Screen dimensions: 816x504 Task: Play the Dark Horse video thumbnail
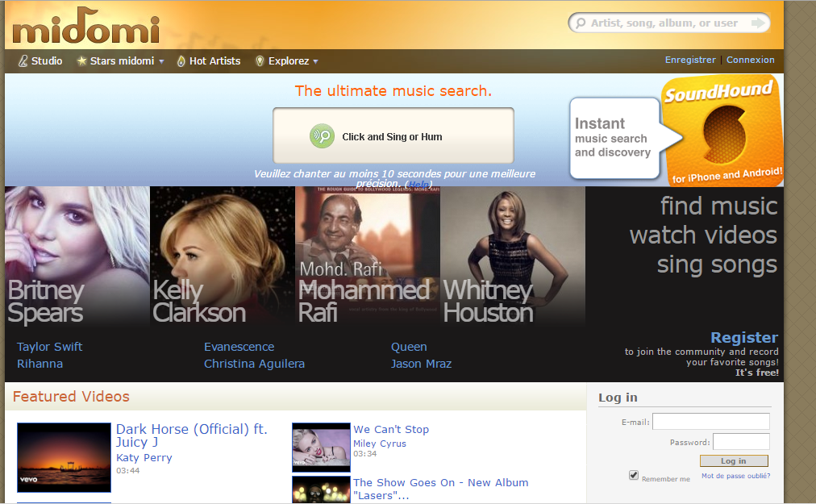pyautogui.click(x=64, y=457)
